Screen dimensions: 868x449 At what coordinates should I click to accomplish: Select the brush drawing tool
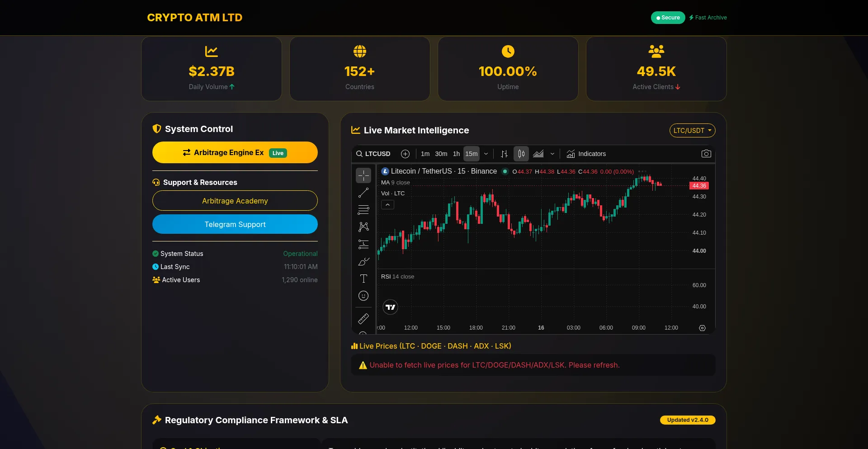coord(363,261)
